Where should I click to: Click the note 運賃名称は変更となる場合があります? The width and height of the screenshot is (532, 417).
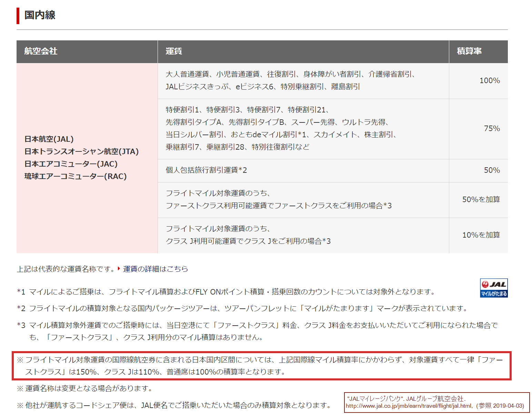(x=85, y=388)
